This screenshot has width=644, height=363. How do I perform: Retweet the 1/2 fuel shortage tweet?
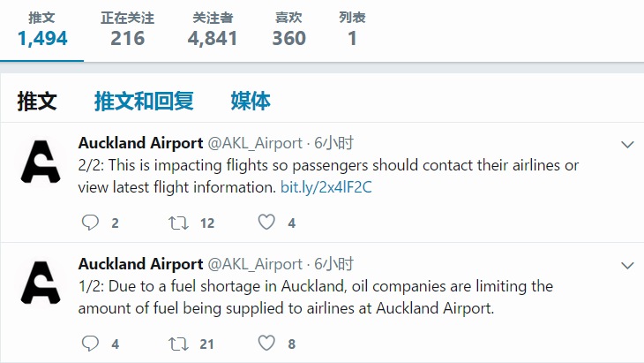click(178, 344)
